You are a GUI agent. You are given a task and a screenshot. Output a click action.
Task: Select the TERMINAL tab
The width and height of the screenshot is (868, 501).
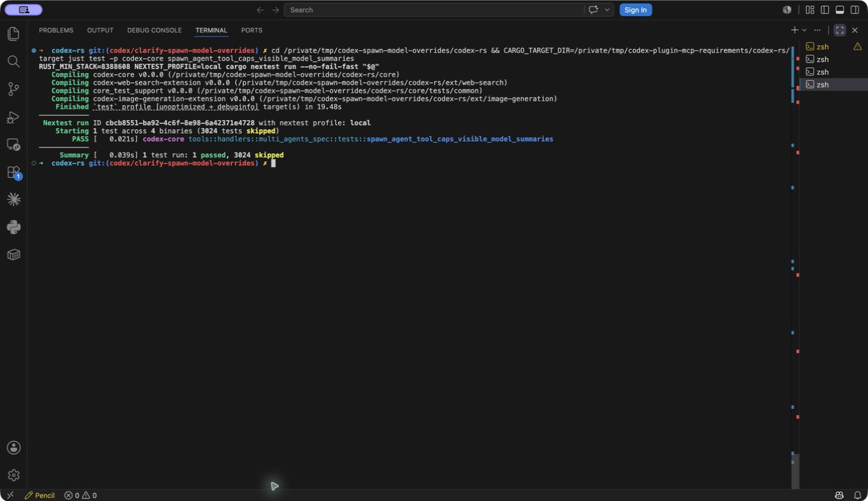tap(211, 31)
